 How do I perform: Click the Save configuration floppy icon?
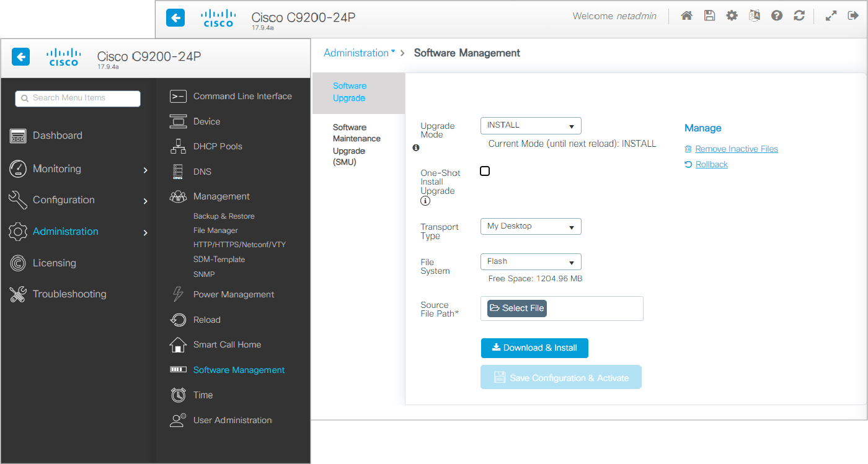[709, 16]
